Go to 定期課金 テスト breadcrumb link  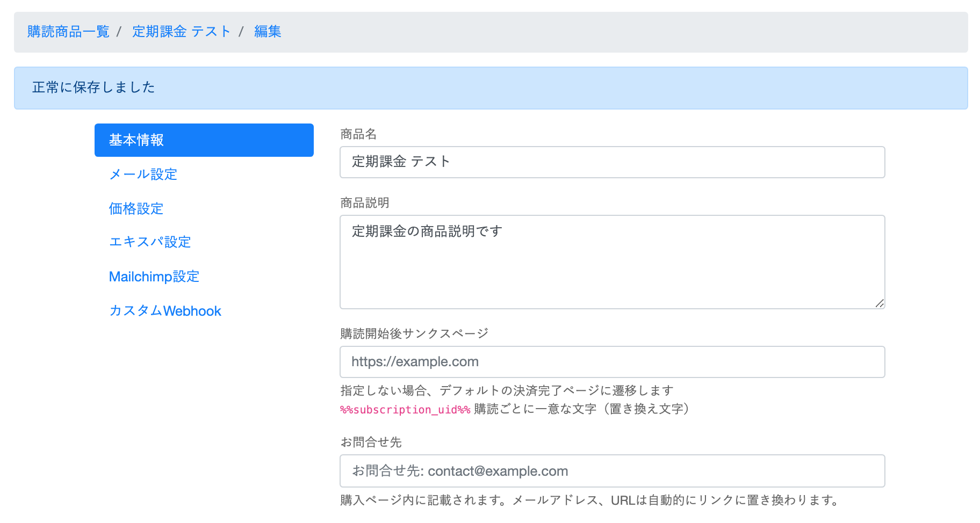(x=181, y=32)
